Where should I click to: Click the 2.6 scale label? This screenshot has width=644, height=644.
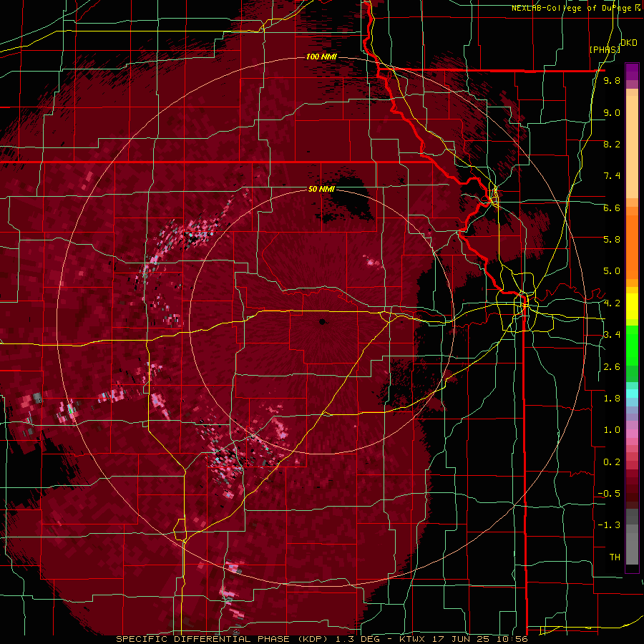pos(612,367)
